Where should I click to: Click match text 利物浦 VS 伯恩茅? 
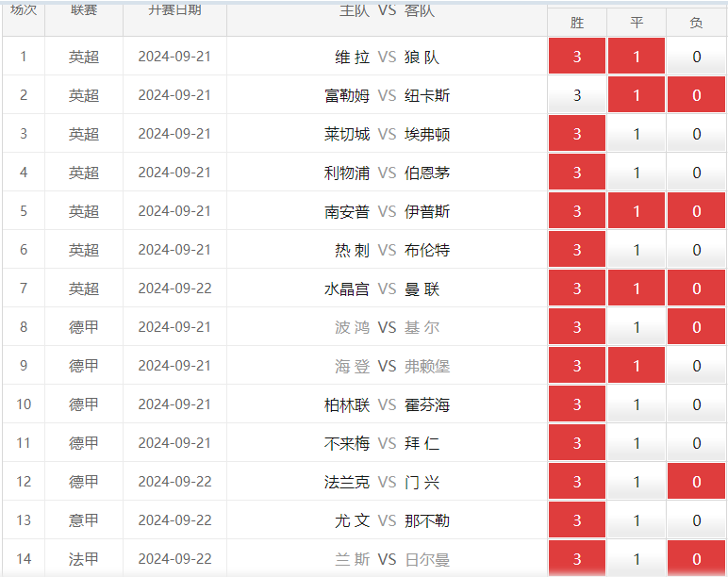pos(387,173)
